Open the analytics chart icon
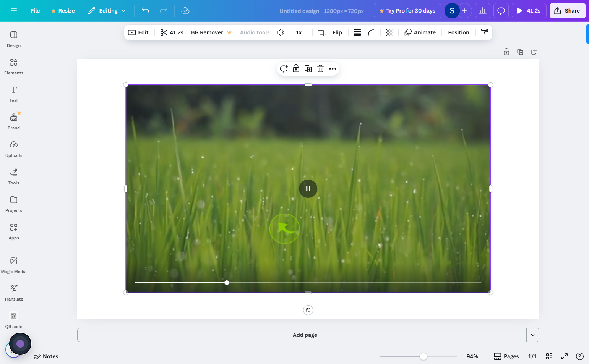The height and width of the screenshot is (364, 589). coord(483,11)
